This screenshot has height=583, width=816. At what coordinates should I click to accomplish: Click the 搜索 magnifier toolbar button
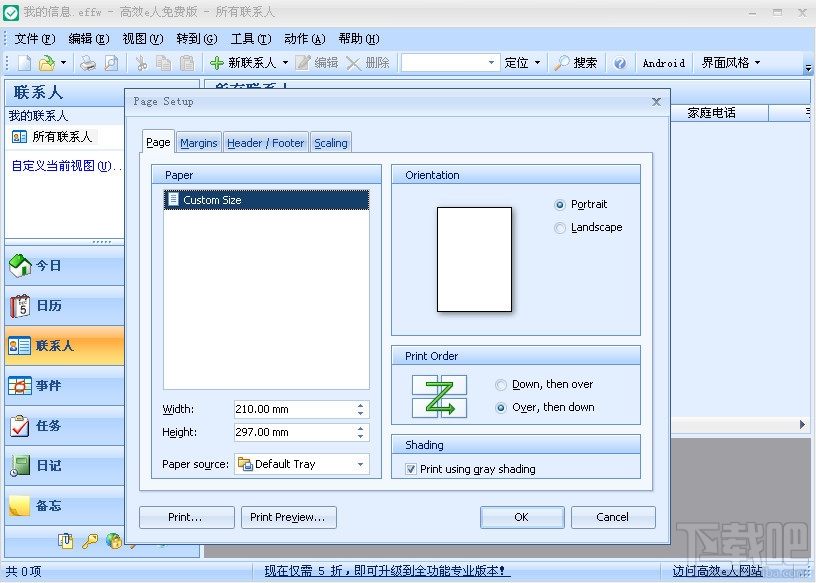[x=576, y=63]
